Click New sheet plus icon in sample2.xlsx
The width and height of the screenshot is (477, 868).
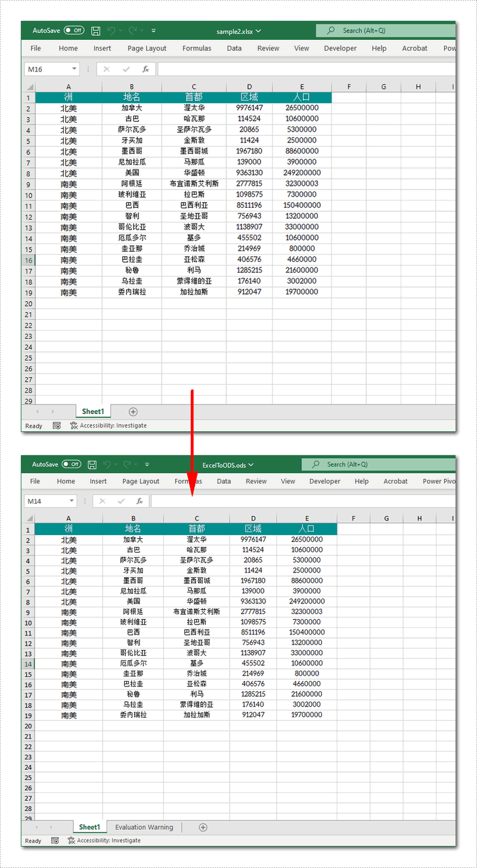[x=133, y=412]
